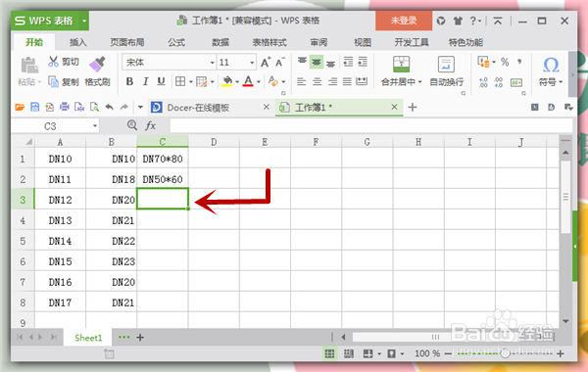
Task: Open font size dropdown showing 11
Action: pos(236,63)
